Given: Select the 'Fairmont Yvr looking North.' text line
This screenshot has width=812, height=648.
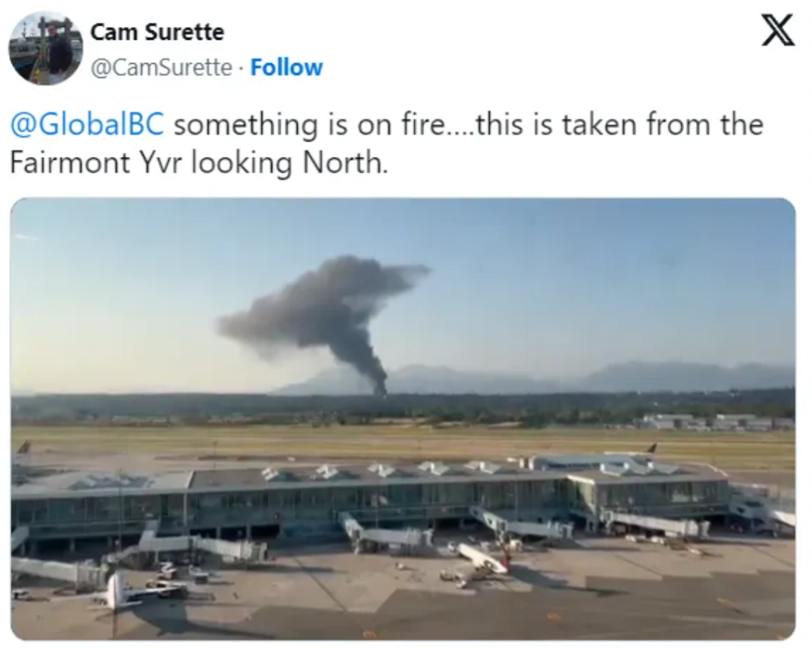Looking at the screenshot, I should [198, 162].
